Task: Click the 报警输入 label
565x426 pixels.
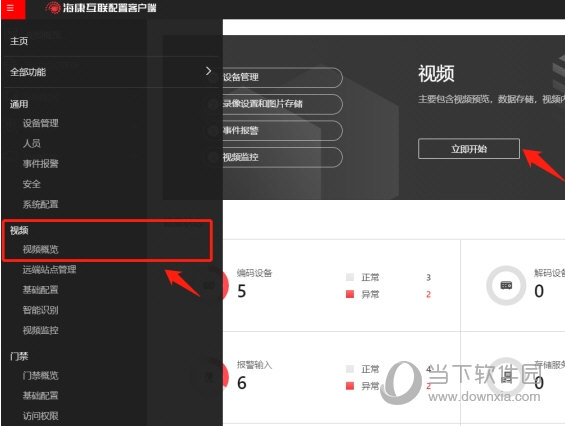Action: click(254, 365)
